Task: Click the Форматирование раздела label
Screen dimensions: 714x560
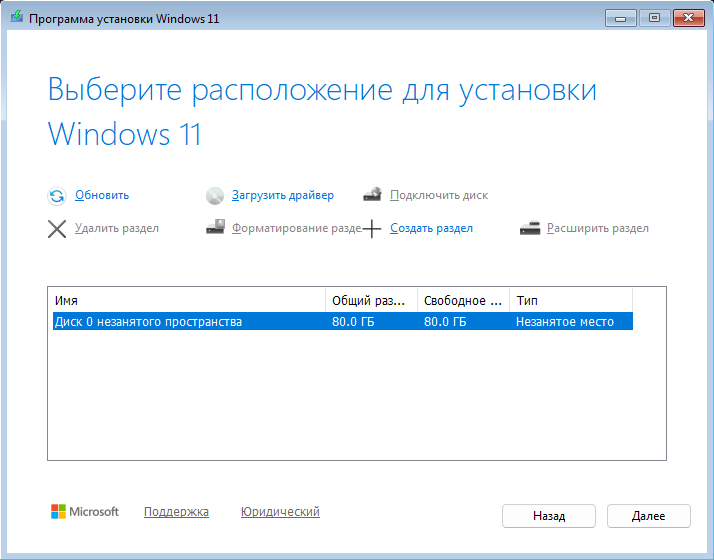Action: pyautogui.click(x=297, y=228)
